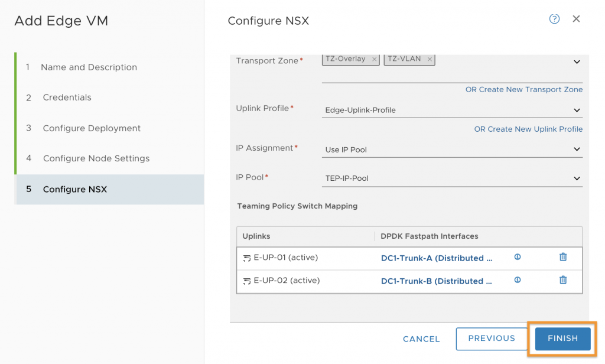Click the Cancel button

(x=421, y=339)
